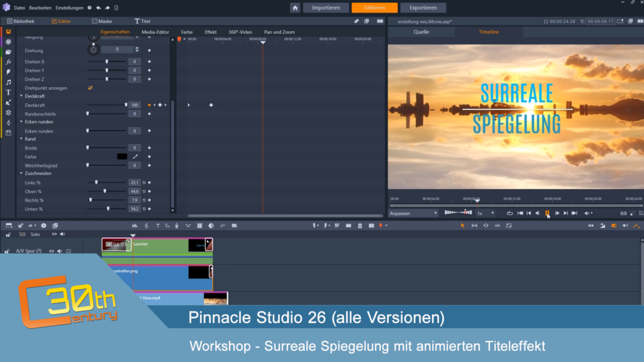644x362 pixels.
Task: Toggle visibility eye of A/V Spur (7)
Action: point(52,251)
